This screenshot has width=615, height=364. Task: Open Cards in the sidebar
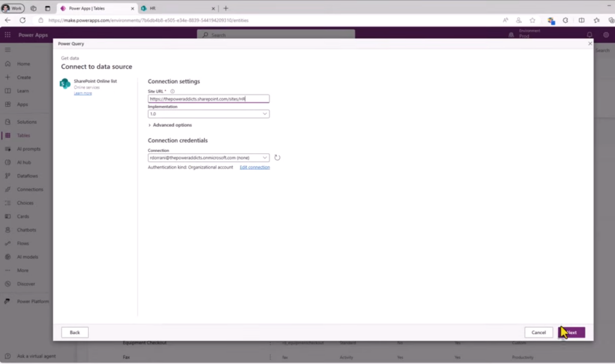click(23, 216)
